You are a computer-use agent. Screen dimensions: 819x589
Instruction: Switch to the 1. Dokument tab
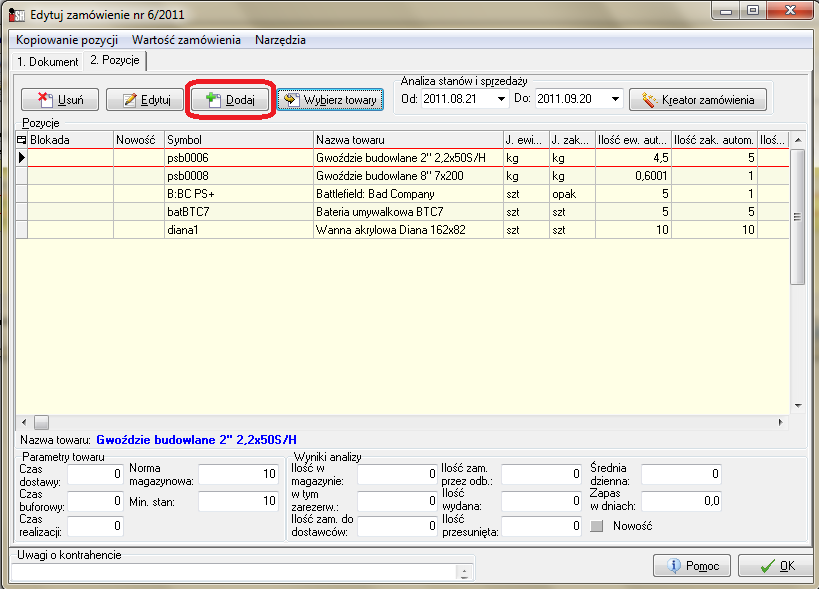[47, 62]
